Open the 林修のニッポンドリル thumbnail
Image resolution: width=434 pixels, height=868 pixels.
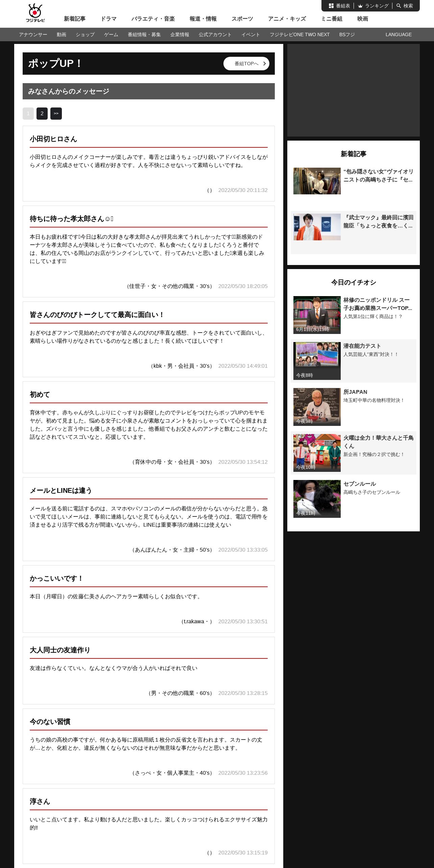[x=317, y=315]
